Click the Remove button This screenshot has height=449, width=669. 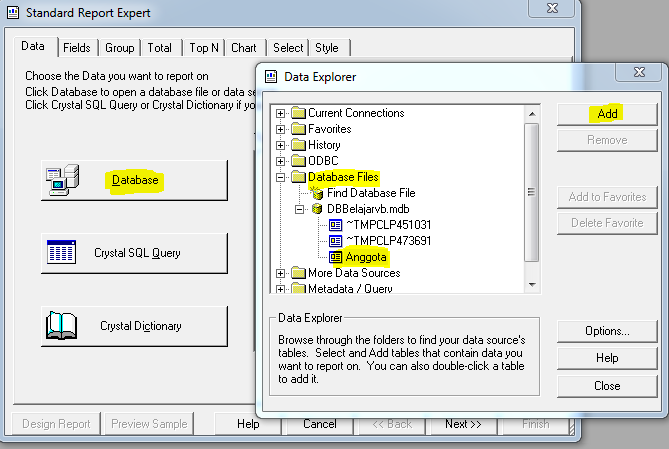(607, 140)
